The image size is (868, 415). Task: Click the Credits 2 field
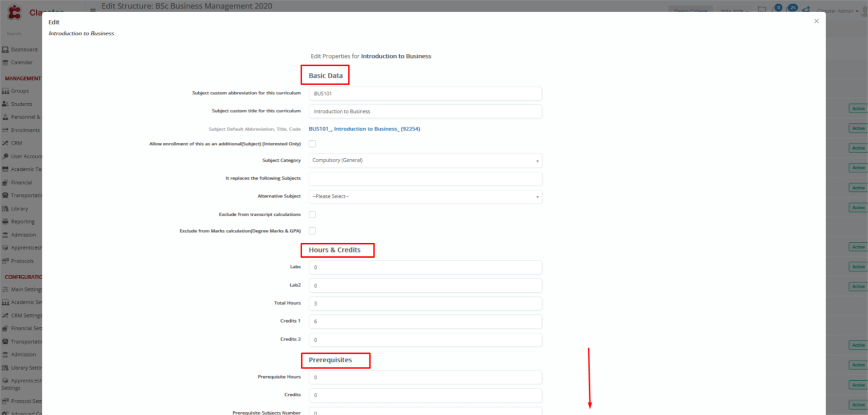coord(425,340)
